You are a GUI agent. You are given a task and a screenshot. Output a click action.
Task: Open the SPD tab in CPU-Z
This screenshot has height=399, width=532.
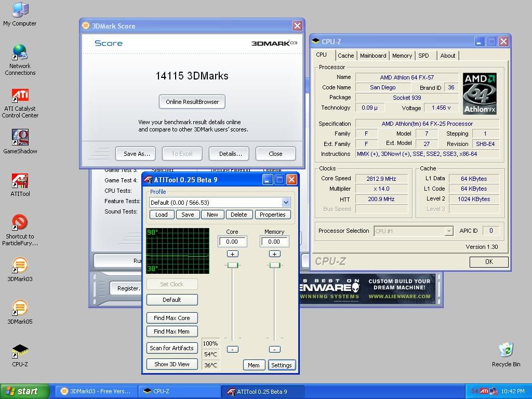423,56
